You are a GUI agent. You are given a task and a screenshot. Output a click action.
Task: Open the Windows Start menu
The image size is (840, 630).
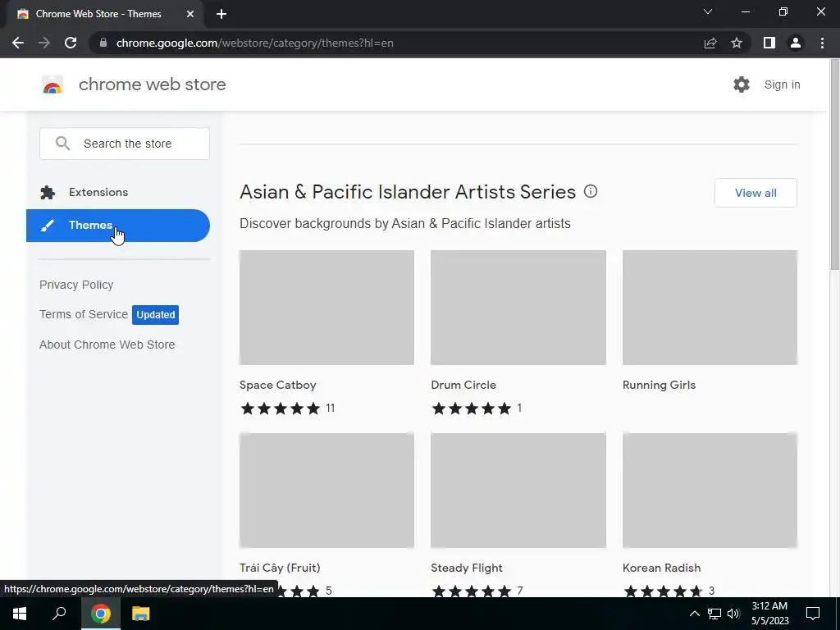20,614
